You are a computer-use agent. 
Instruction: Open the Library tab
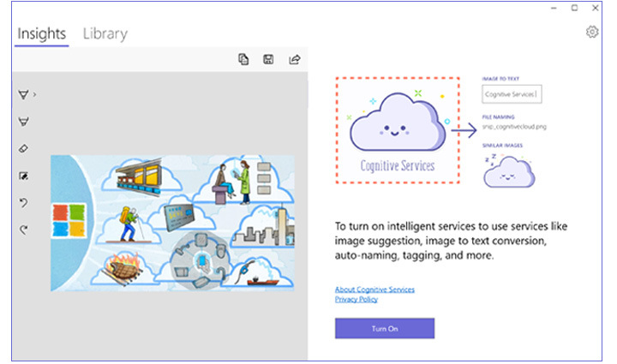[x=105, y=33]
